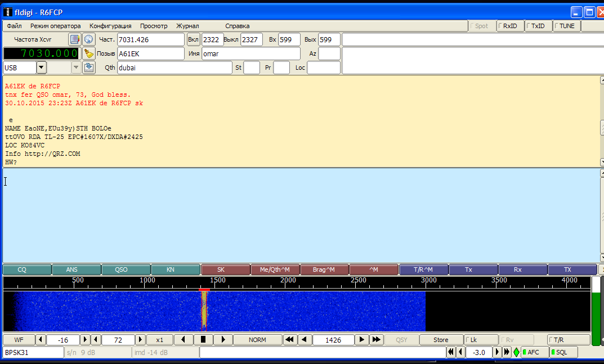This screenshot has width=604, height=364.
Task: Fast rewind the waterfall cursor frequency
Action: [290, 340]
